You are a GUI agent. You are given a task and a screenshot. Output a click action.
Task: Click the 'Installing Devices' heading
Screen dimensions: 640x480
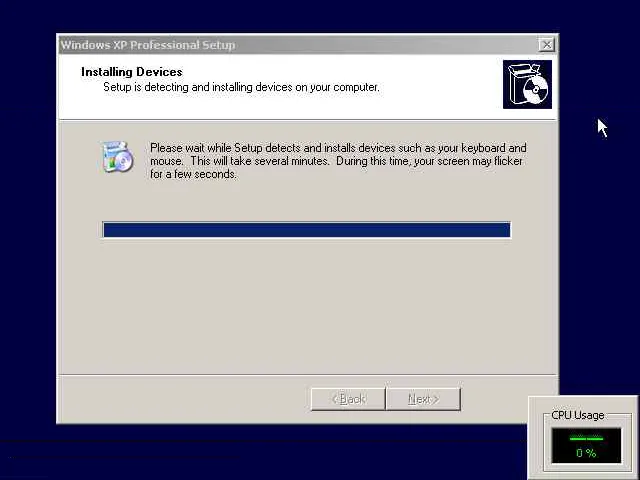pyautogui.click(x=132, y=72)
